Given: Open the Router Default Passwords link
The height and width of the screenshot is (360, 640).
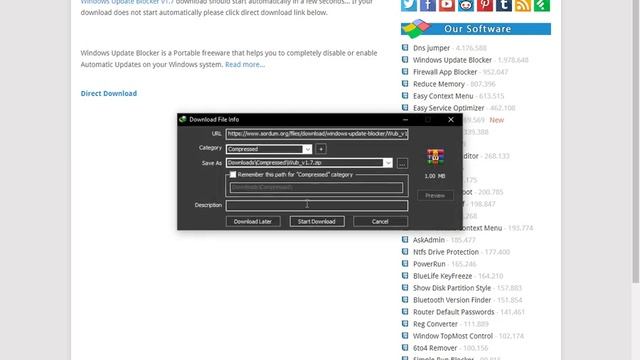Looking at the screenshot, I should (453, 312).
